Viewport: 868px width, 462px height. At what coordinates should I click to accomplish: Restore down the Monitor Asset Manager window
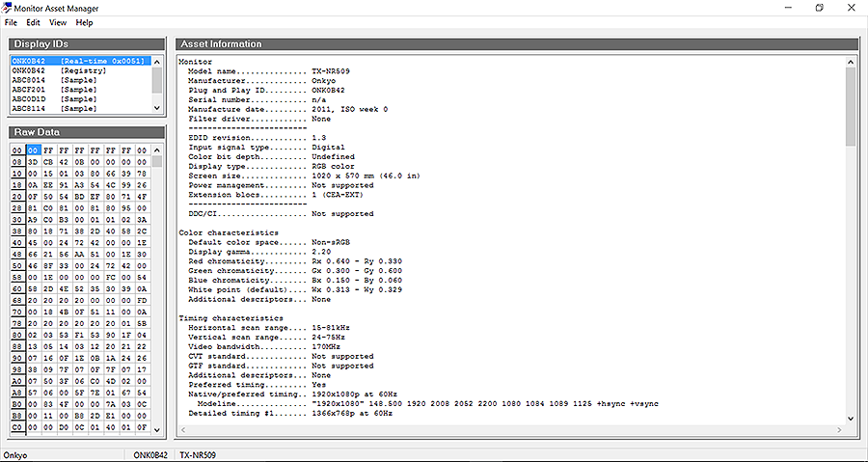[x=819, y=8]
